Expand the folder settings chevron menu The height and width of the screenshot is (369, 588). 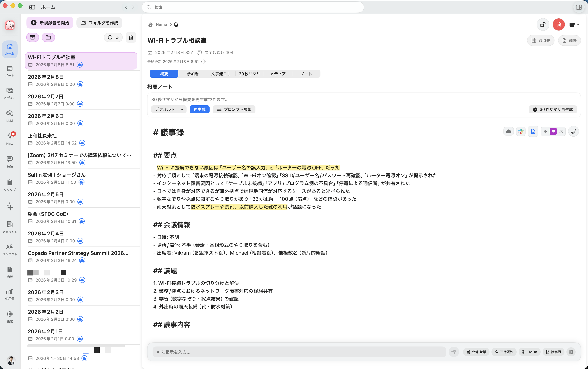pos(574,24)
